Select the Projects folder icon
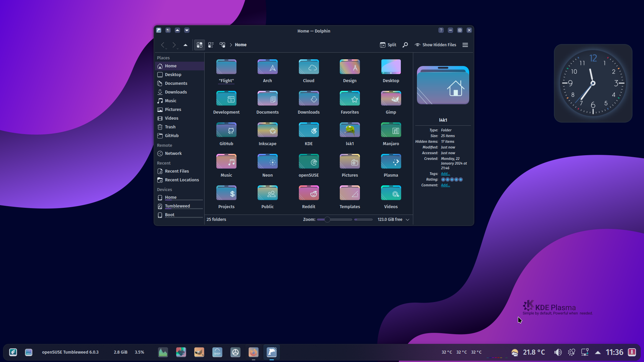 pos(226,193)
